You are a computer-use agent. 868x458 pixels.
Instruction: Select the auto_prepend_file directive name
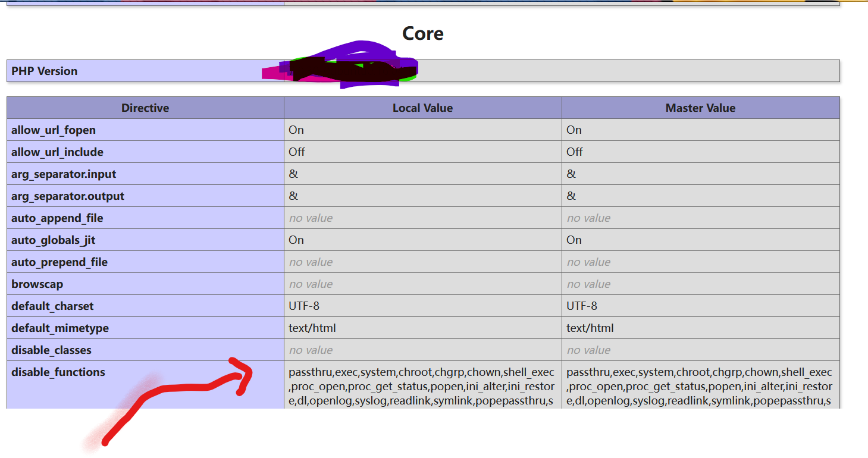(x=59, y=262)
